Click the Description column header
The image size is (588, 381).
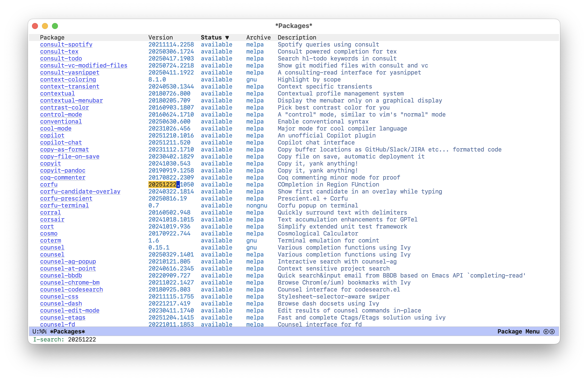point(297,37)
